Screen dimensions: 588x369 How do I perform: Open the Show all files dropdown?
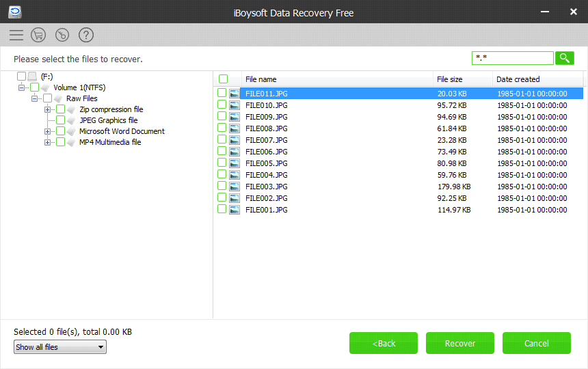[60, 347]
